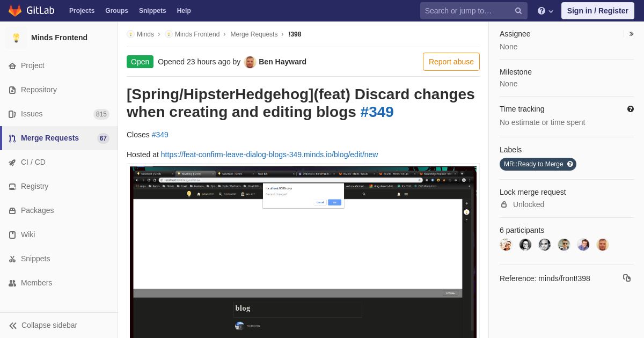Open the Ben Hayward author link
The image size is (644, 338).
click(x=282, y=62)
